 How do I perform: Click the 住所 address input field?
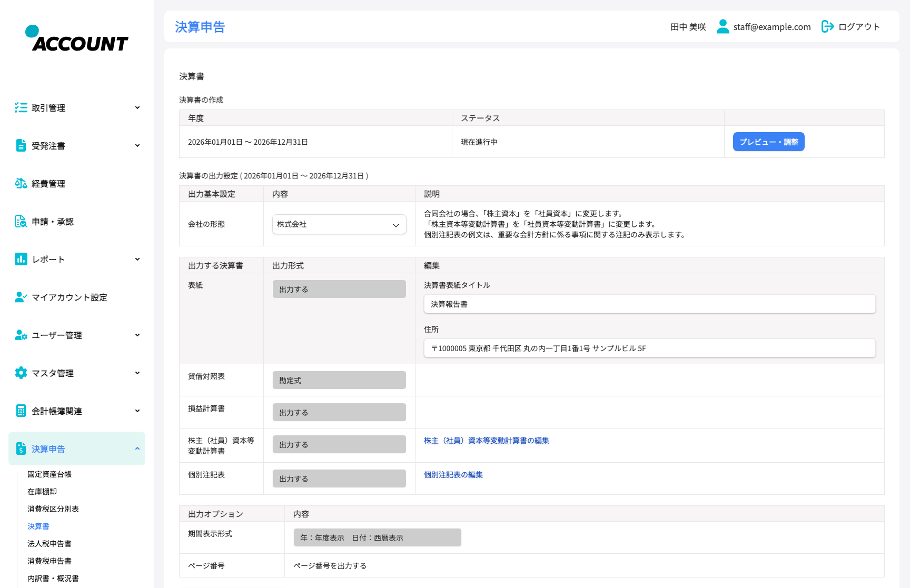[650, 348]
